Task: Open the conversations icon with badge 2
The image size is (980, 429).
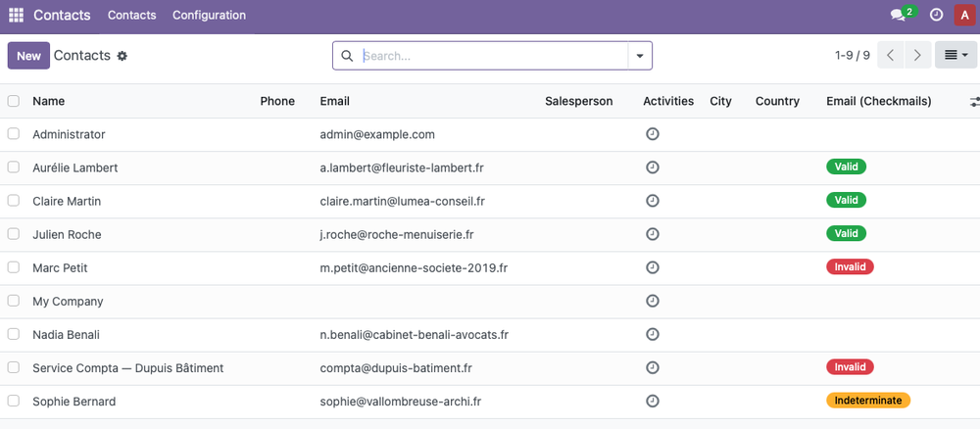Action: pos(904,14)
